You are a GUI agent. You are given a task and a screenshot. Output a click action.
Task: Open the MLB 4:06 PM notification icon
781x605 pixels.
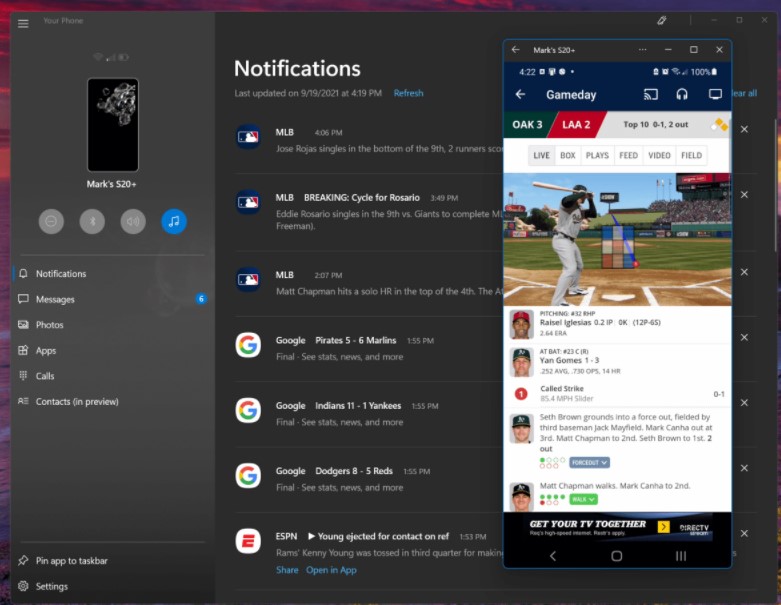pyautogui.click(x=248, y=136)
